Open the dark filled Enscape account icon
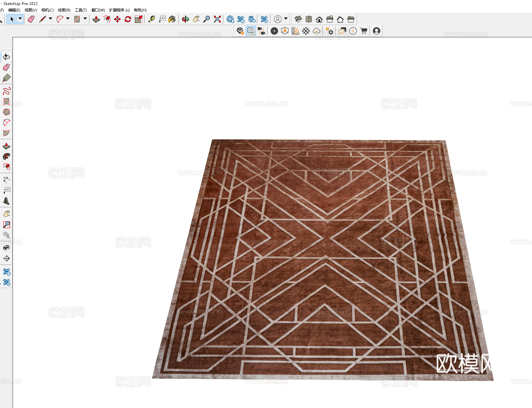Image resolution: width=532 pixels, height=408 pixels. click(x=377, y=31)
